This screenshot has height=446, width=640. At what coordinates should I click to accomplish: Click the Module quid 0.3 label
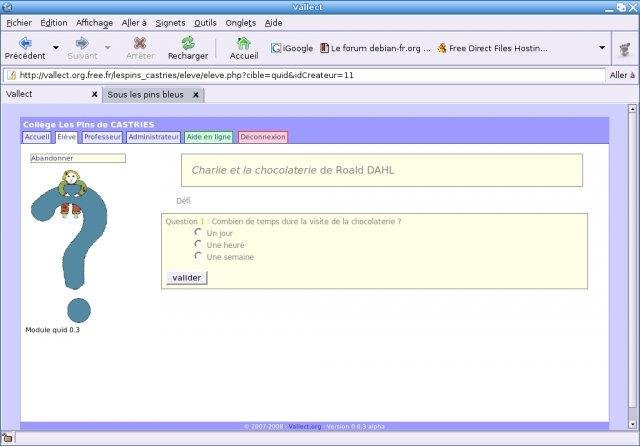(x=52, y=330)
